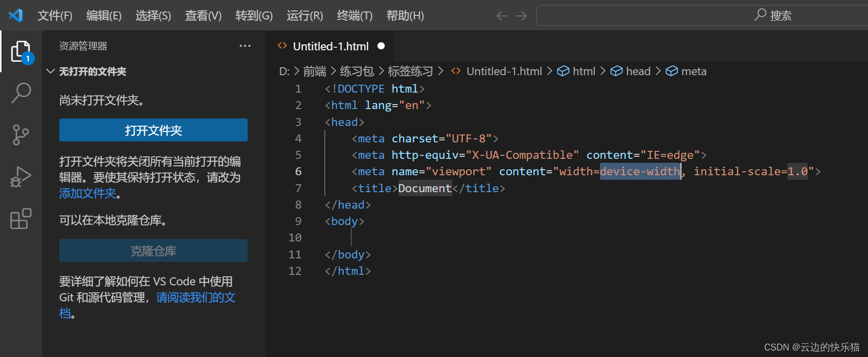Viewport: 868px width, 357px height.
Task: Click the html symbol breadcrumb
Action: pos(576,71)
